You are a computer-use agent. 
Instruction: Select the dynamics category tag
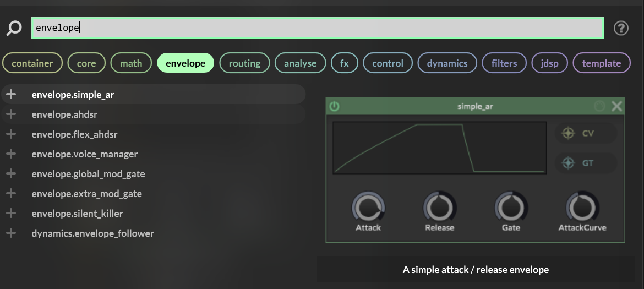[x=446, y=63]
